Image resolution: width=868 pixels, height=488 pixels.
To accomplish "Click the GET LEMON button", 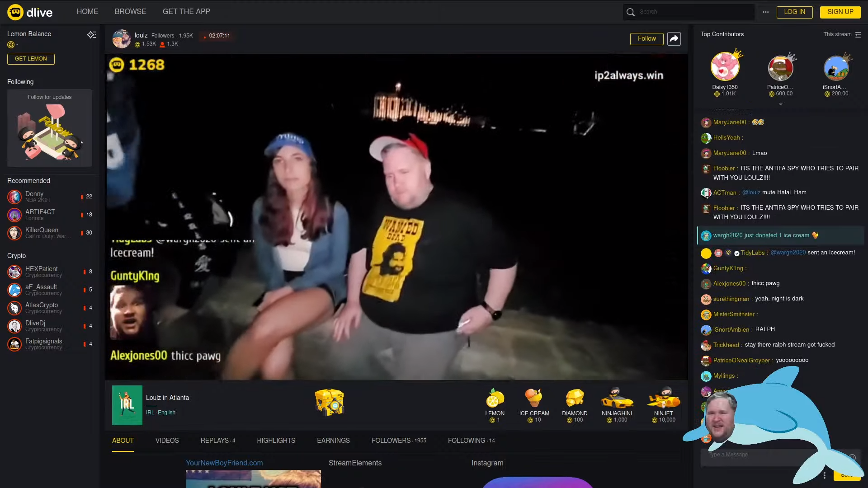I will (31, 59).
